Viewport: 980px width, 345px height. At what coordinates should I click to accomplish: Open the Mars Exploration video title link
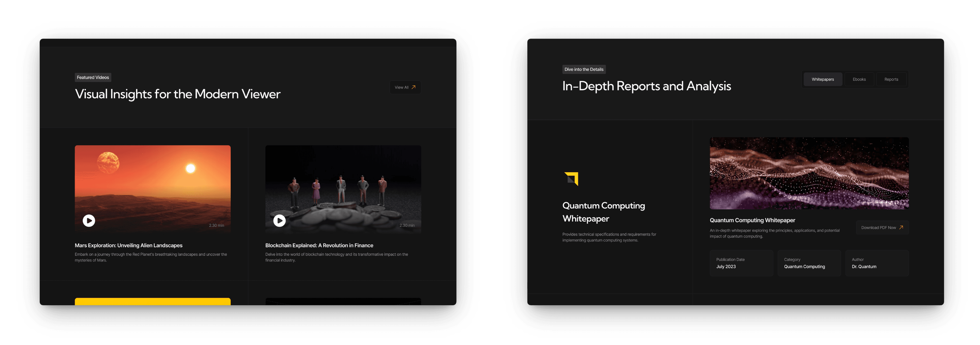[128, 245]
